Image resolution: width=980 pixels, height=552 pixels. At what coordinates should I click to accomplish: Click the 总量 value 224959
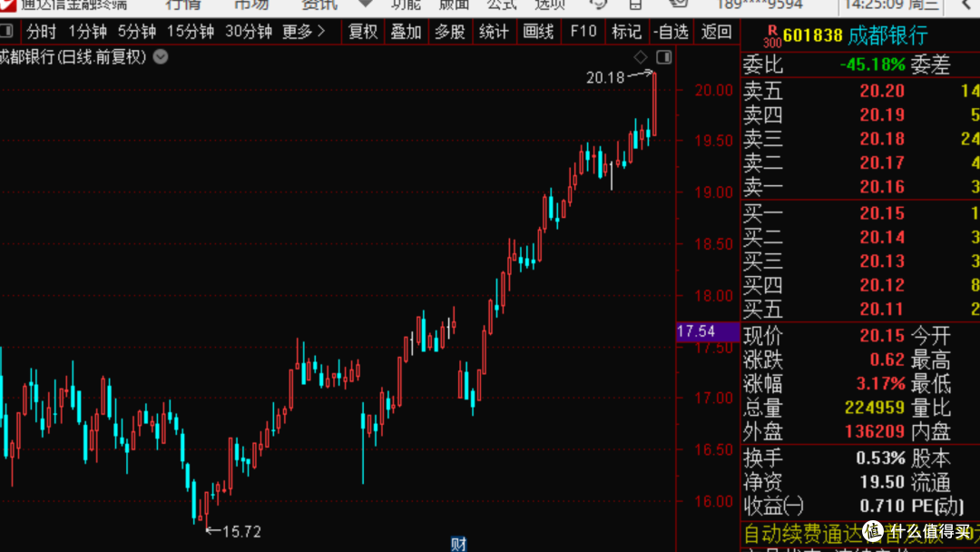tap(875, 409)
